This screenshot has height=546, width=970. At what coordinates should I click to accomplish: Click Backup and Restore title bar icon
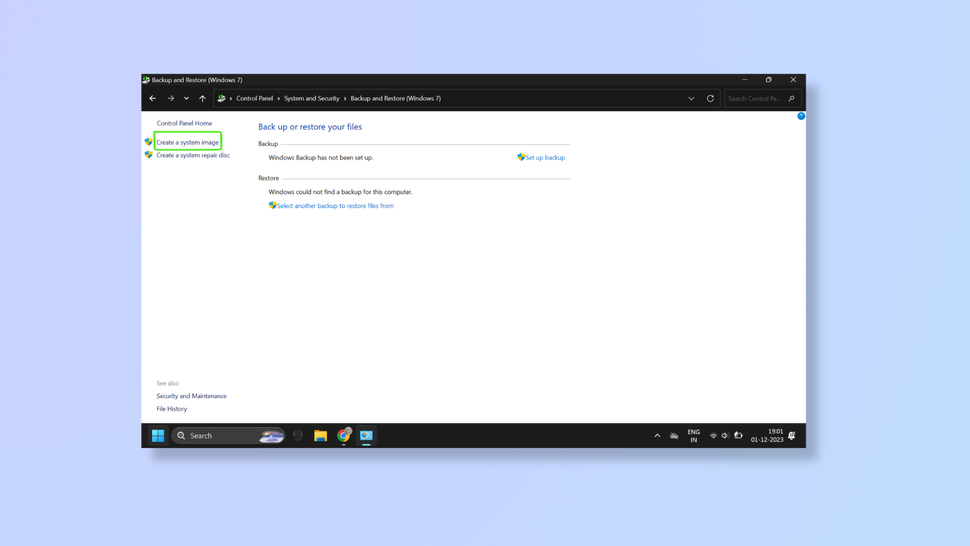coord(146,80)
